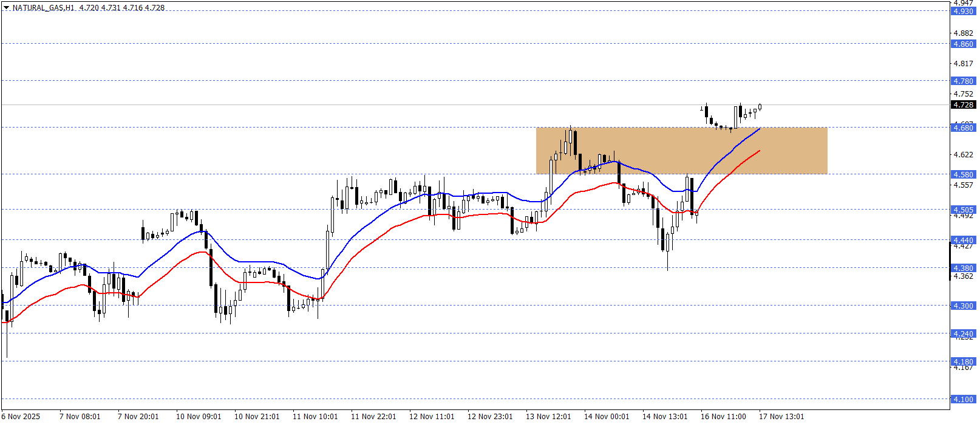Select the 14 Nov 00:01 time label

click(x=607, y=417)
